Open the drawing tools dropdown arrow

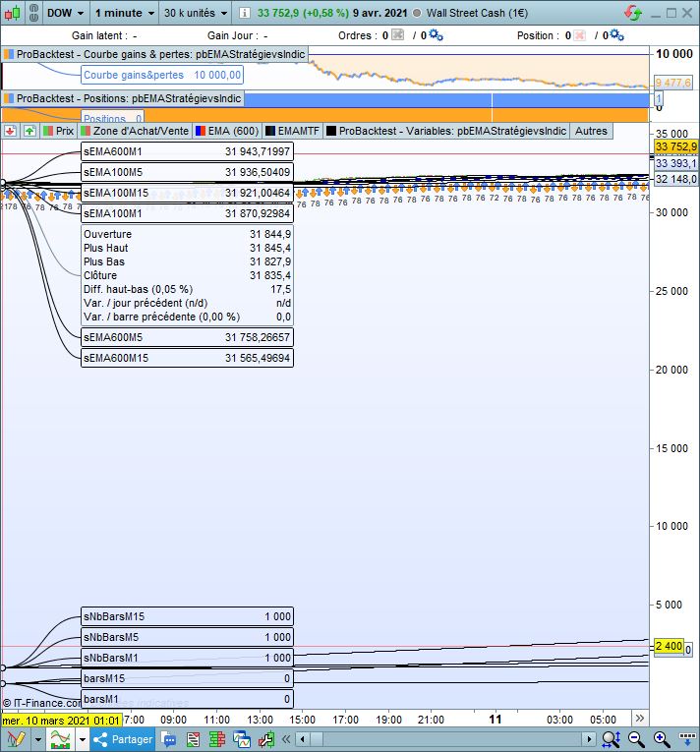(38, 739)
